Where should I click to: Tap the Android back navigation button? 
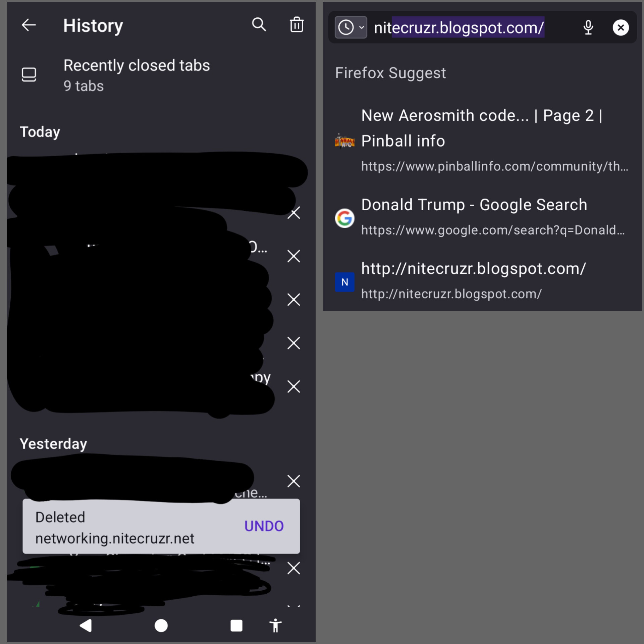pyautogui.click(x=86, y=626)
